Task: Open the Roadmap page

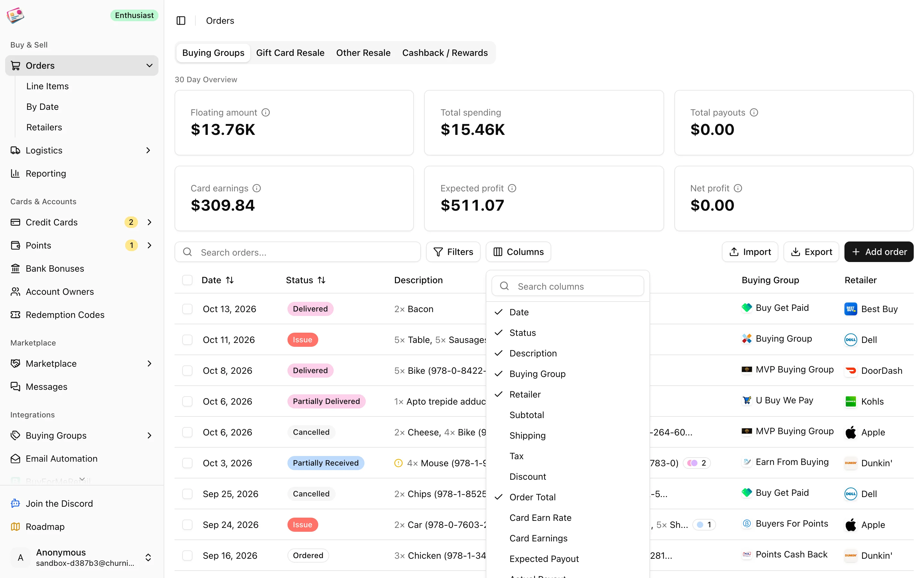Action: point(45,527)
